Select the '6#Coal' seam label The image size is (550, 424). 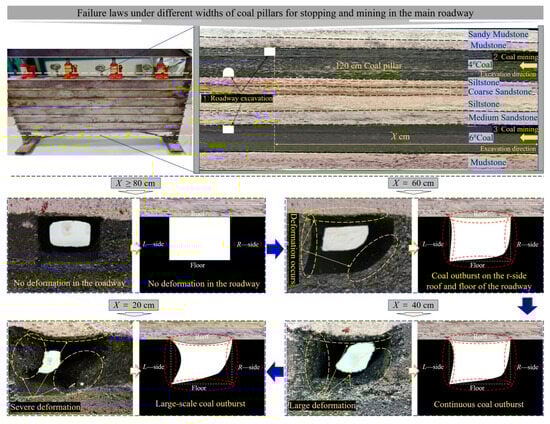[x=481, y=138]
